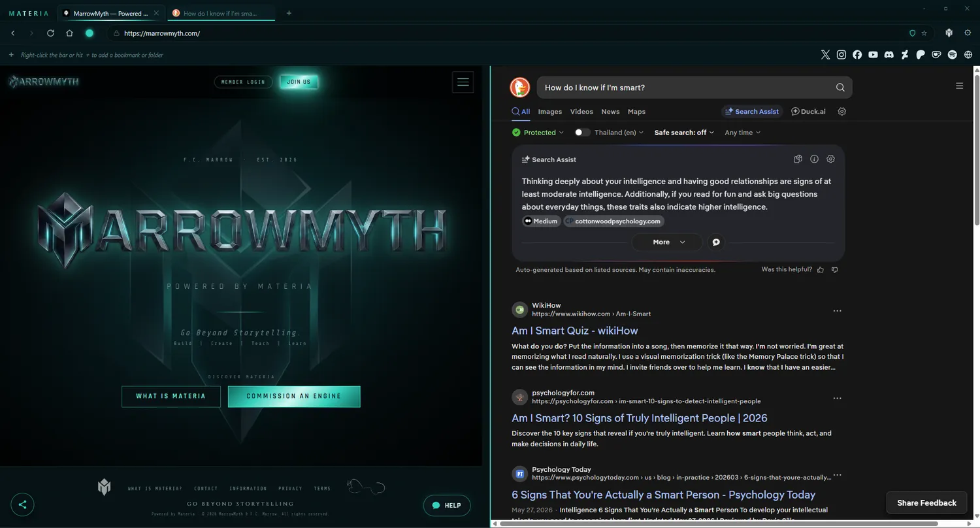The width and height of the screenshot is (980, 528).
Task: Open Duck.ai chat
Action: 808,112
